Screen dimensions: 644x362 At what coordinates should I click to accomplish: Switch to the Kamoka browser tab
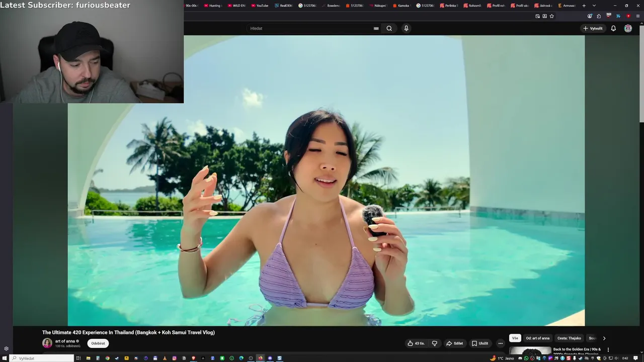pyautogui.click(x=401, y=6)
